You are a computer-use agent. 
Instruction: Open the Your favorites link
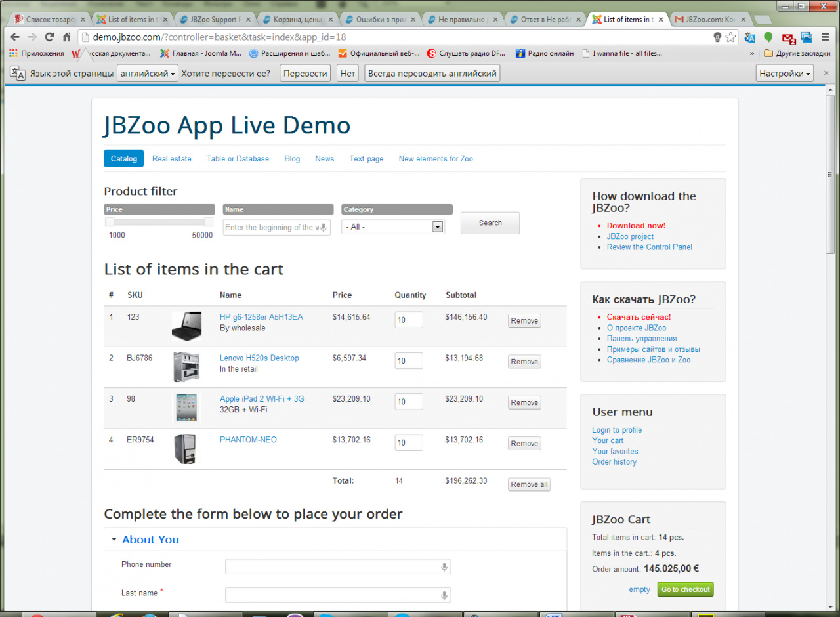pos(615,451)
